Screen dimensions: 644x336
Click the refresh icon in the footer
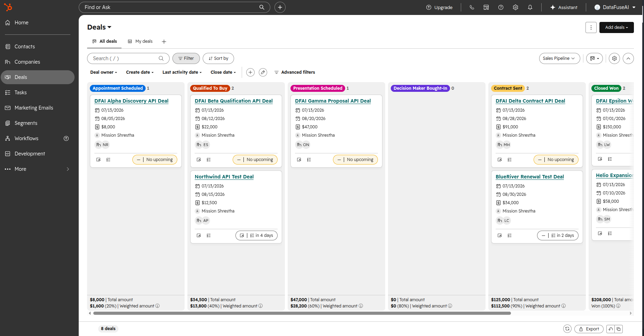coord(567,329)
